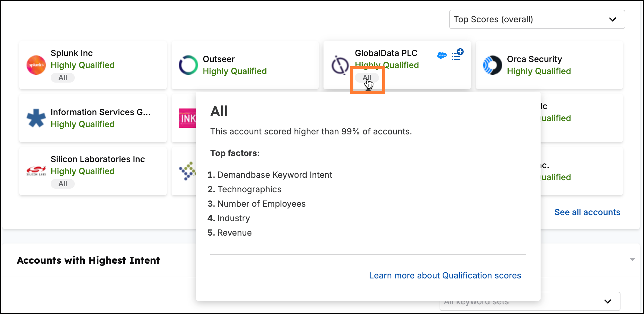The width and height of the screenshot is (644, 314).
Task: Open the Outseer account name
Action: point(219,59)
